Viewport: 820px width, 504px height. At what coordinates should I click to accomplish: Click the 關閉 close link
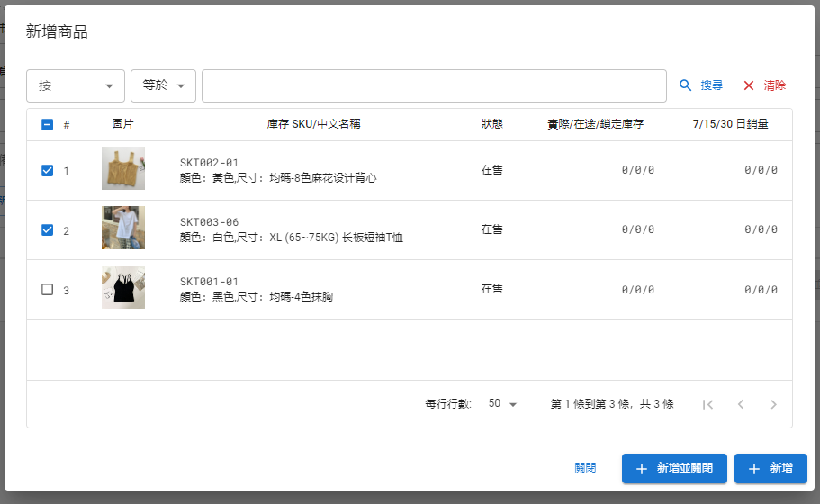[585, 468]
